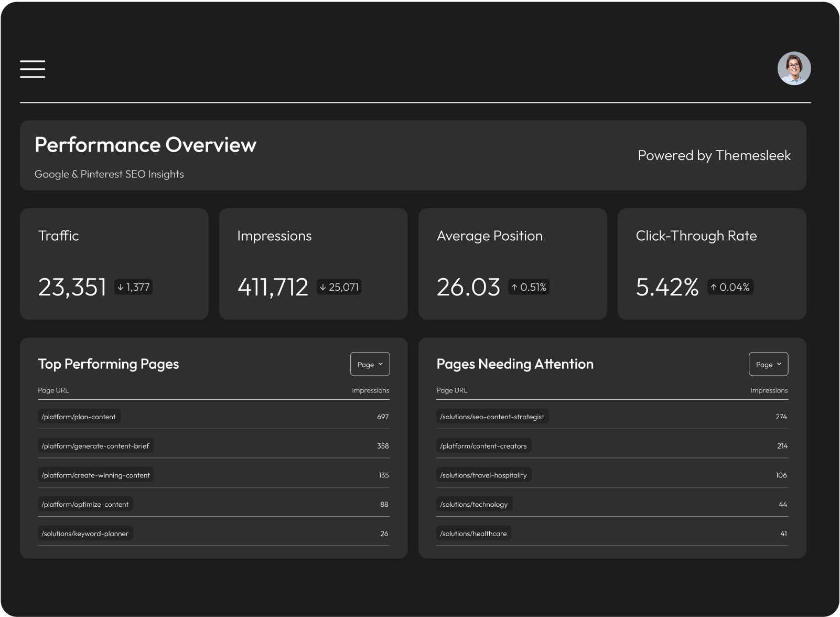Click the user profile avatar
Screen dimensions: 840x617
(x=794, y=68)
